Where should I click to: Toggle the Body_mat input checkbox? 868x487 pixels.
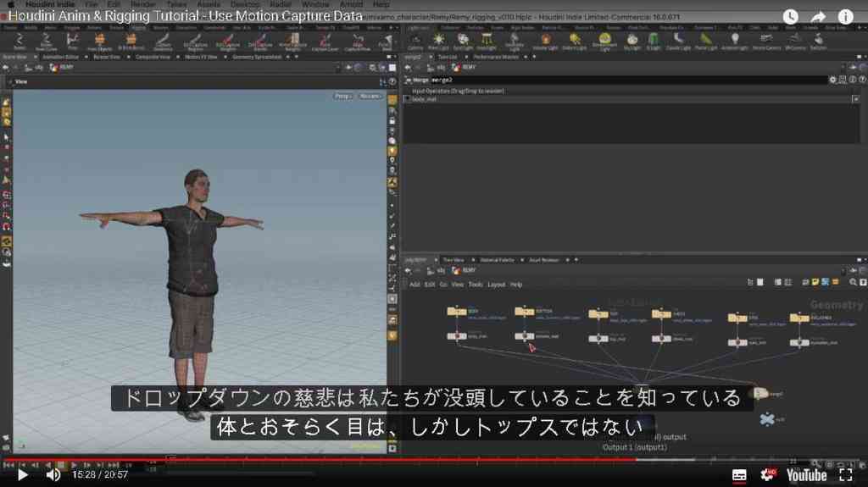click(408, 99)
